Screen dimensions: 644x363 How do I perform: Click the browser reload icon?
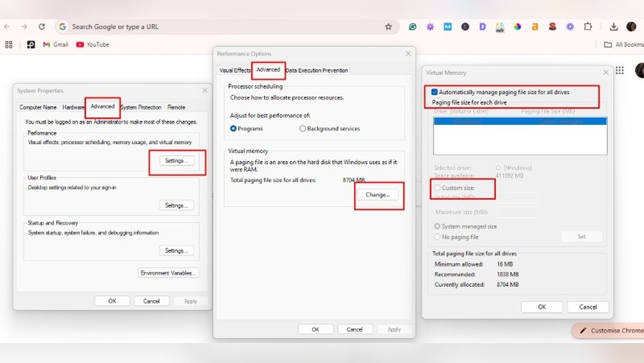pyautogui.click(x=42, y=26)
